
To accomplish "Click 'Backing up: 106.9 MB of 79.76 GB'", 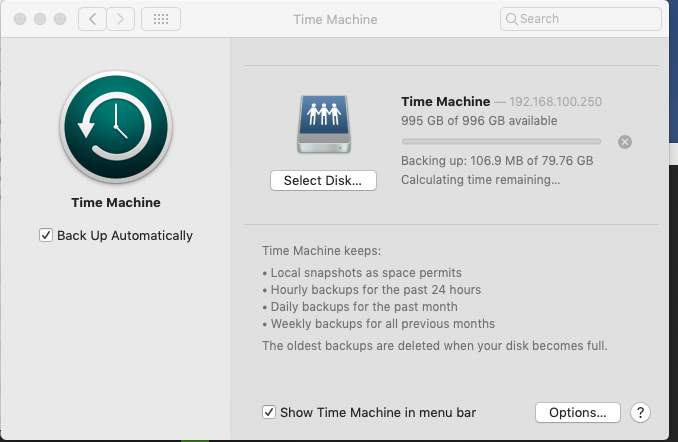I will tap(497, 161).
